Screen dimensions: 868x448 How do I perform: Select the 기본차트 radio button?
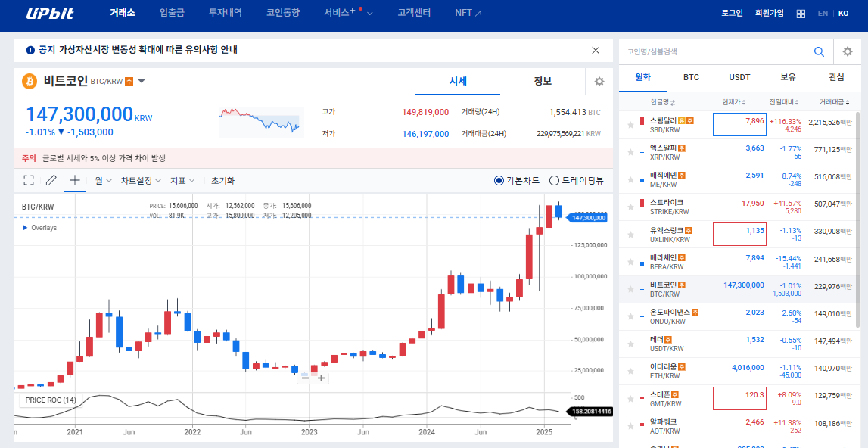(498, 181)
